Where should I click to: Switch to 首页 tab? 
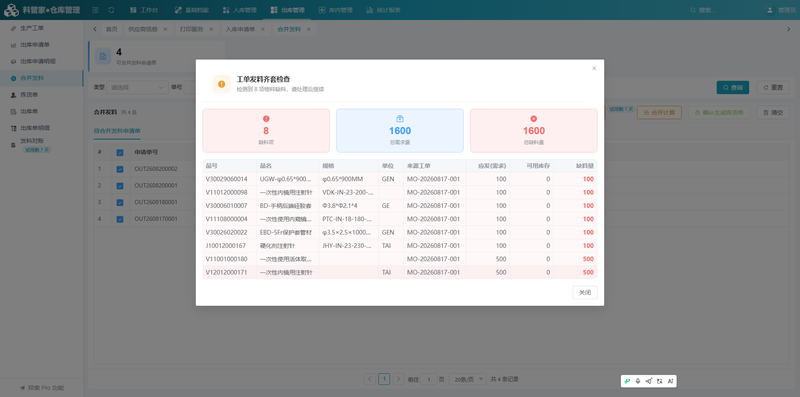pyautogui.click(x=111, y=29)
